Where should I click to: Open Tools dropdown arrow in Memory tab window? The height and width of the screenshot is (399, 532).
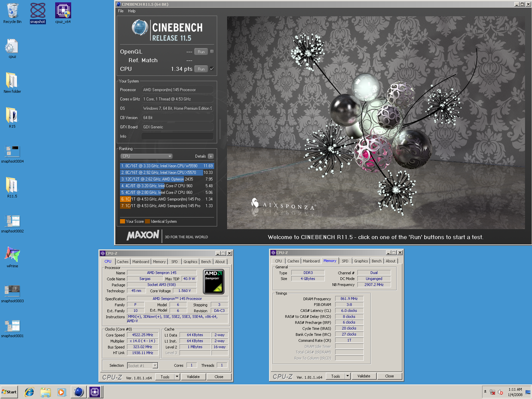pos(348,376)
